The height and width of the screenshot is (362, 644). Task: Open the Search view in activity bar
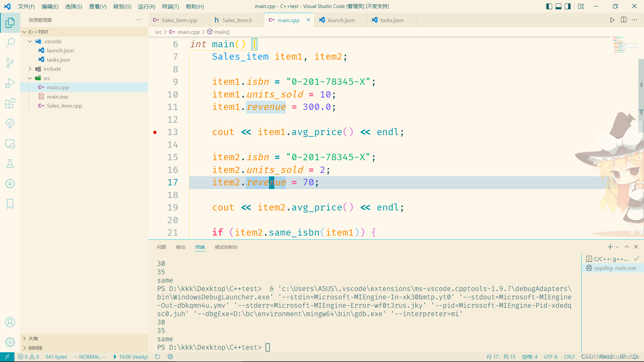pos(10,43)
